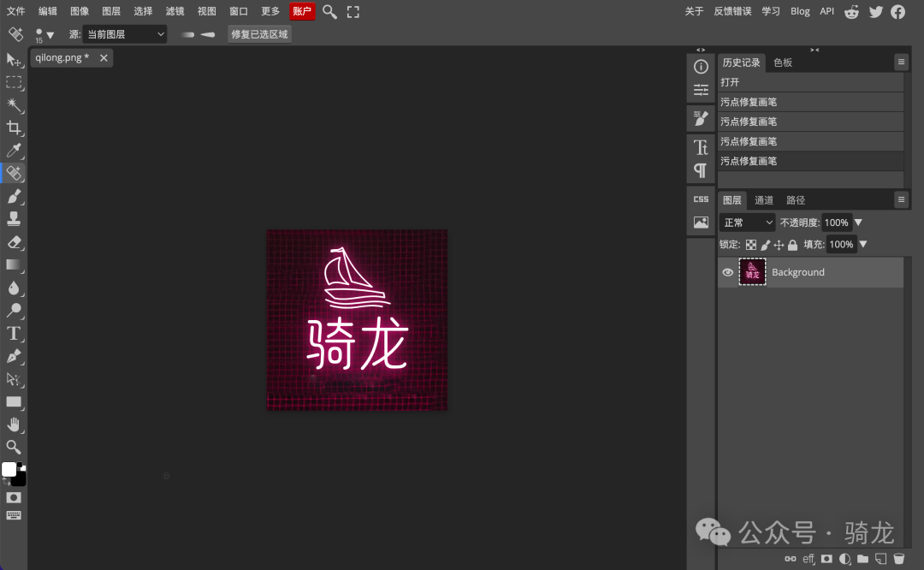Image resolution: width=924 pixels, height=570 pixels.
Task: Toggle lock transparent pixels
Action: [x=751, y=245]
